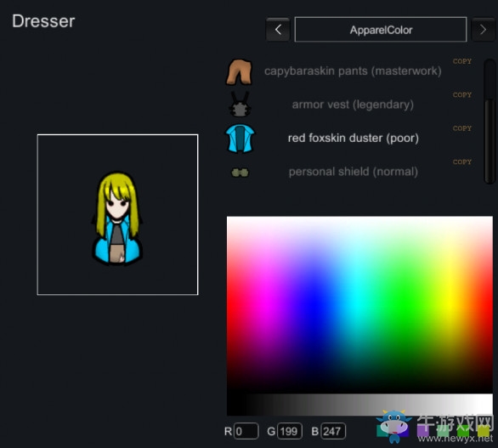The image size is (498, 448).
Task: Select red foxskin duster (poor) entry
Action: point(354,139)
